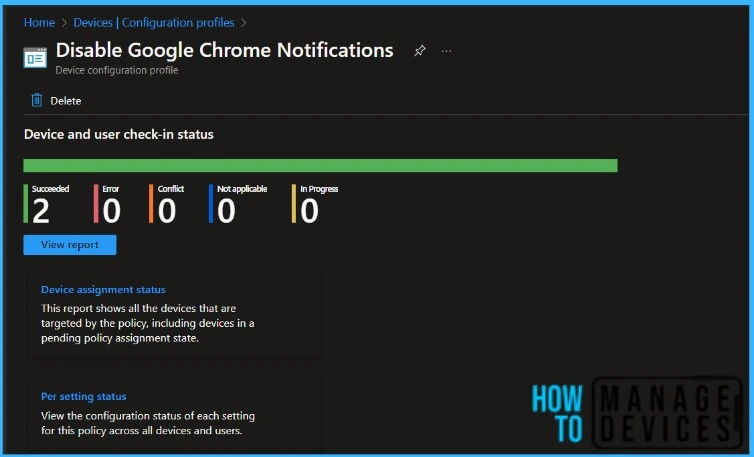The image size is (754, 457).
Task: Click the breadcrumb chevron after Configuration profiles
Action: pyautogui.click(x=244, y=23)
